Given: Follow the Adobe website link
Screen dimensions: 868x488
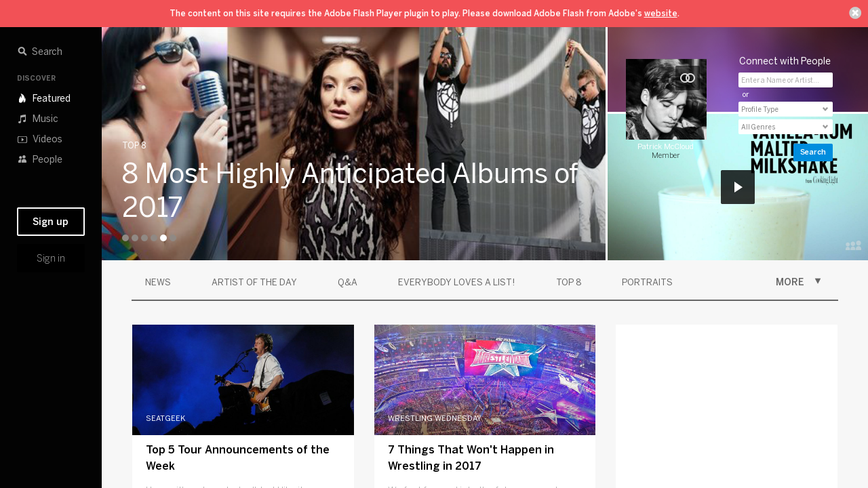Looking at the screenshot, I should point(660,14).
